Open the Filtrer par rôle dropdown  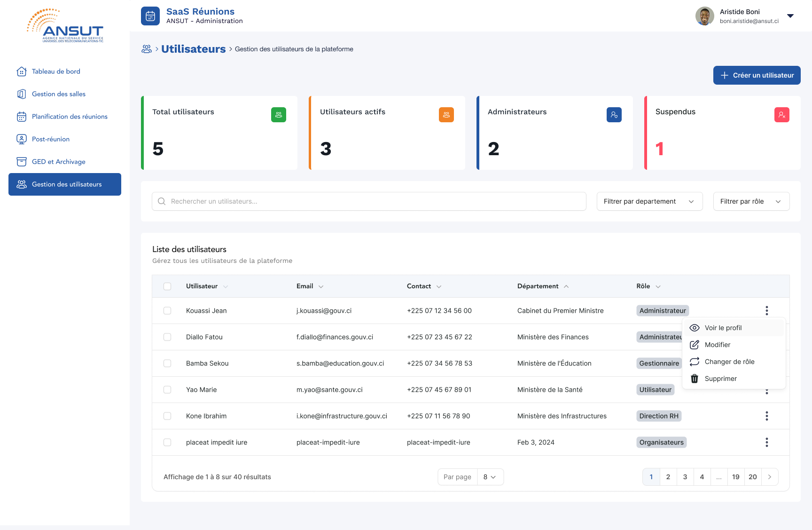tap(751, 201)
